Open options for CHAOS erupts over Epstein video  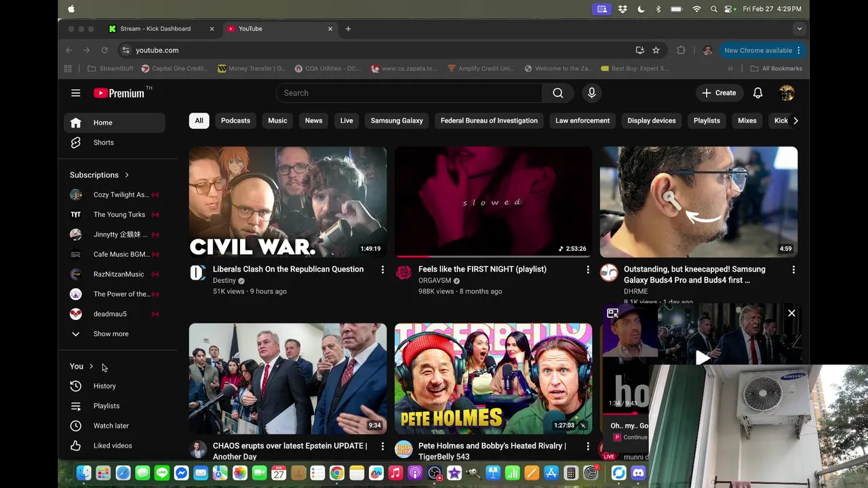pos(382,446)
